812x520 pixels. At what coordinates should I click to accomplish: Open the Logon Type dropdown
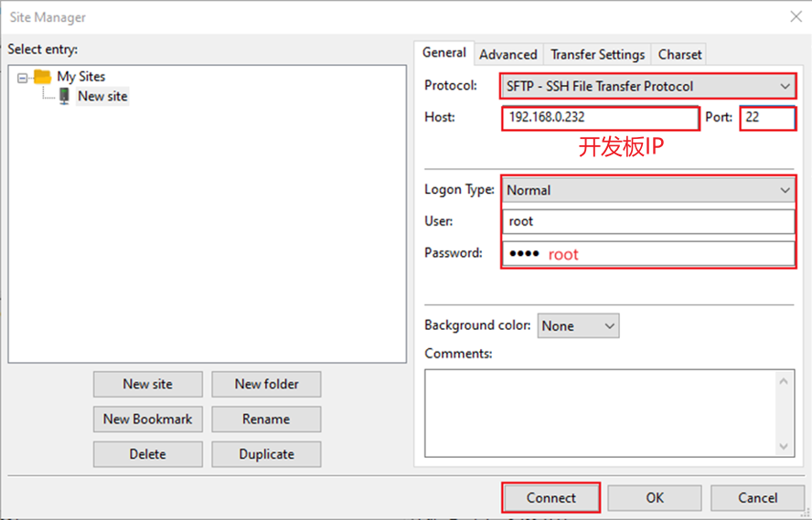(x=647, y=190)
